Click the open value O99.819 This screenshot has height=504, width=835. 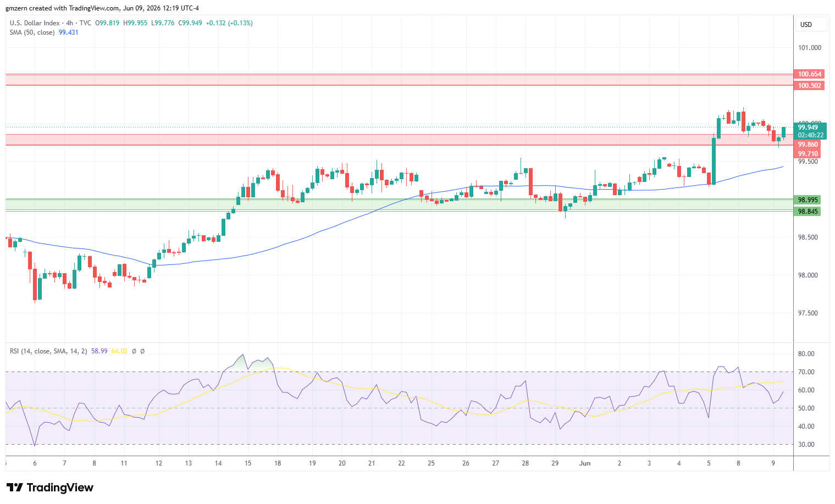tap(108, 23)
